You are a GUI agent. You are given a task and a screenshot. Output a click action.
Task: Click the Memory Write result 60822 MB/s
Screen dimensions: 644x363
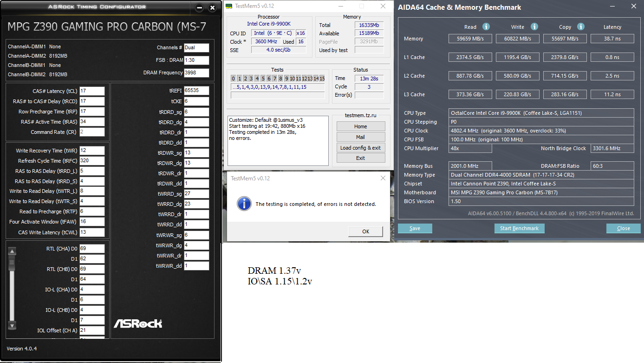click(x=518, y=39)
